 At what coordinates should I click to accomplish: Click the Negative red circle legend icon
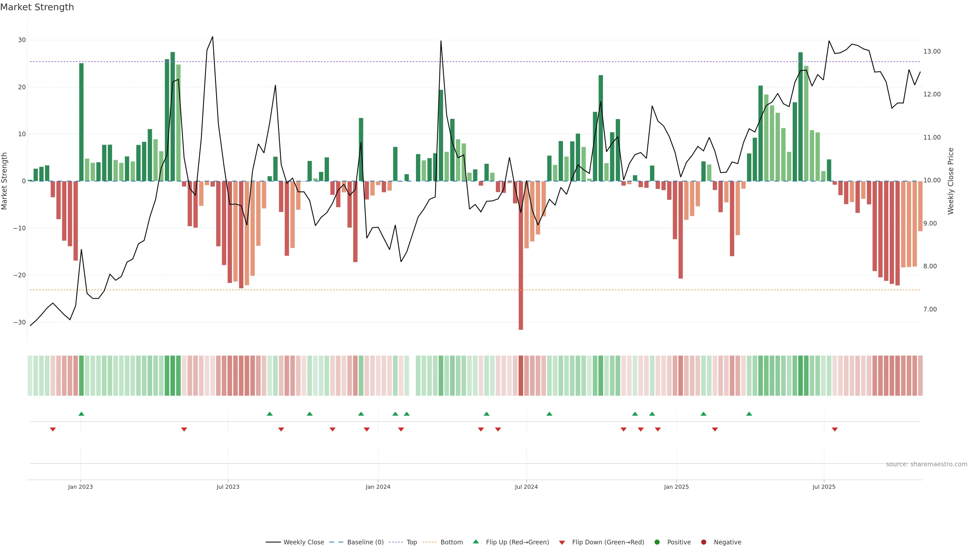coord(703,542)
